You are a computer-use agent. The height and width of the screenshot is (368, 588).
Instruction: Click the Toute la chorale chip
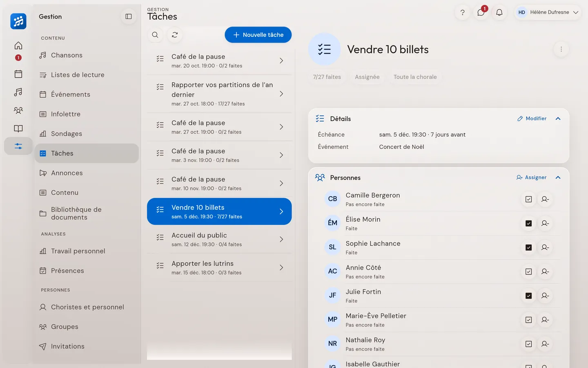(x=415, y=77)
